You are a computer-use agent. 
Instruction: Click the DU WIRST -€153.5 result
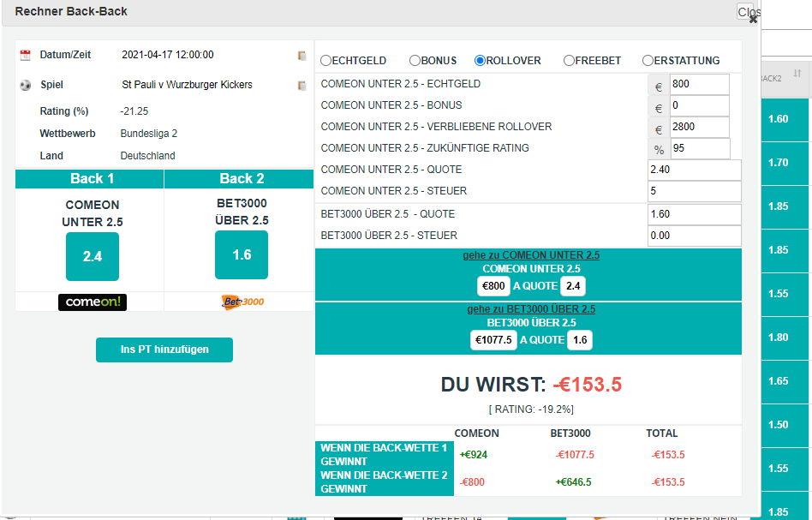[531, 385]
